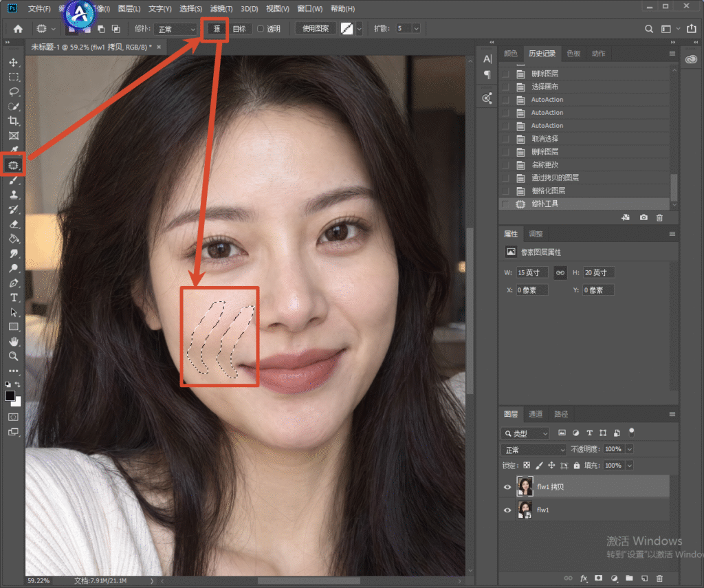Viewport: 704px width, 588px height.
Task: Open the 修补 mode dropdown 正常
Action: tap(175, 29)
